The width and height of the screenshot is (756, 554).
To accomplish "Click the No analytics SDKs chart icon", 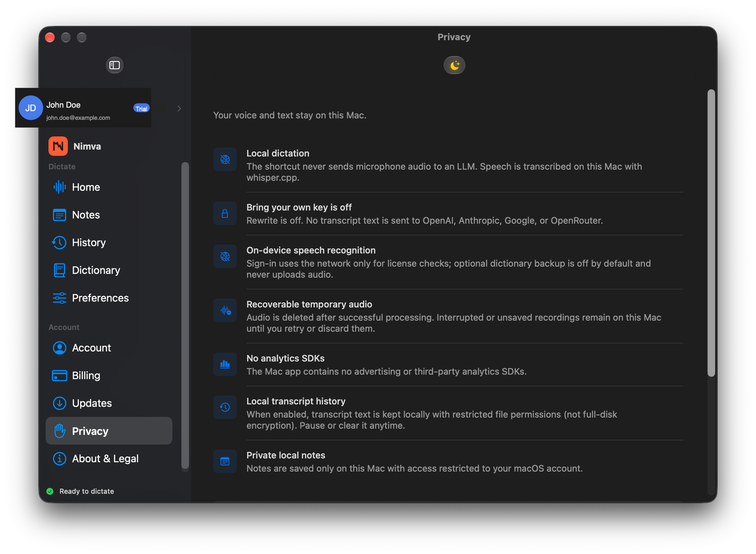I will point(225,365).
